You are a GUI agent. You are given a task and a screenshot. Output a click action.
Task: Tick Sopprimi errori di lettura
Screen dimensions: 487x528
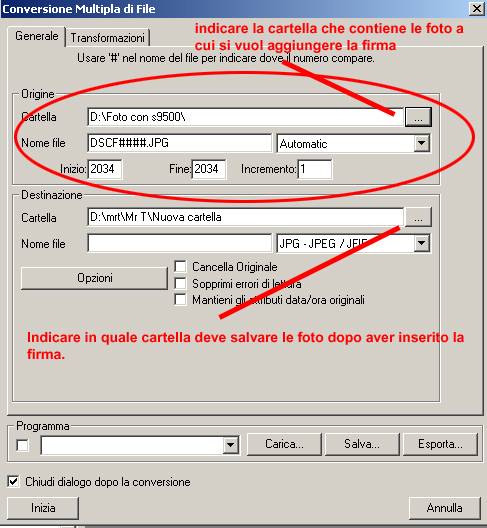pos(181,283)
